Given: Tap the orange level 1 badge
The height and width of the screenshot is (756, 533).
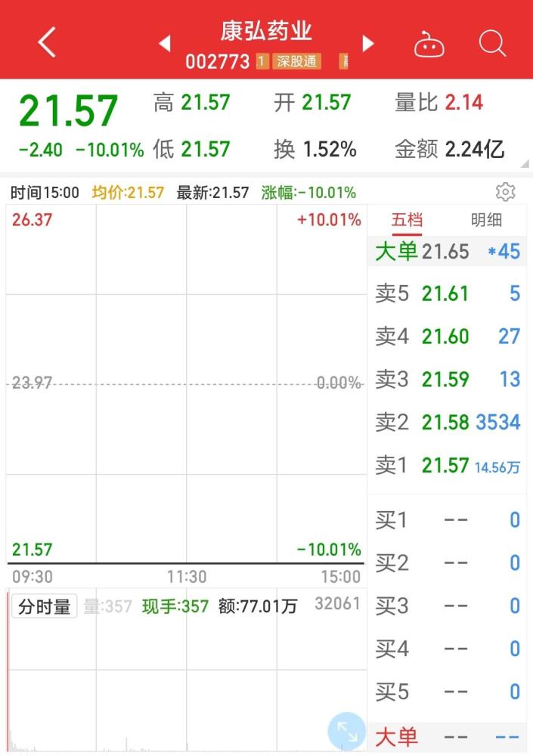Looking at the screenshot, I should 262,61.
